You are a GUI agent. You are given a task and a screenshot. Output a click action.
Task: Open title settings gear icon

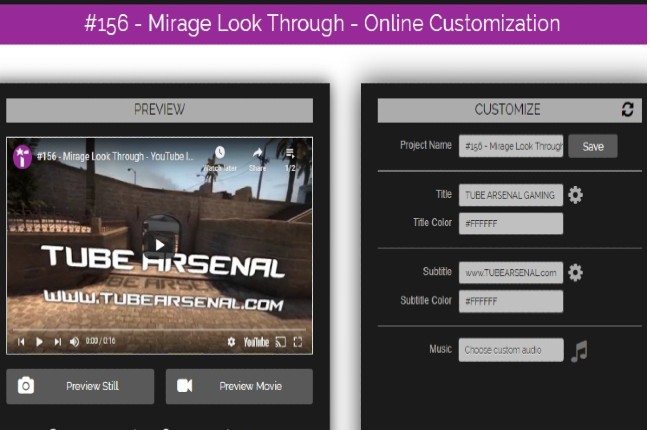tap(576, 195)
